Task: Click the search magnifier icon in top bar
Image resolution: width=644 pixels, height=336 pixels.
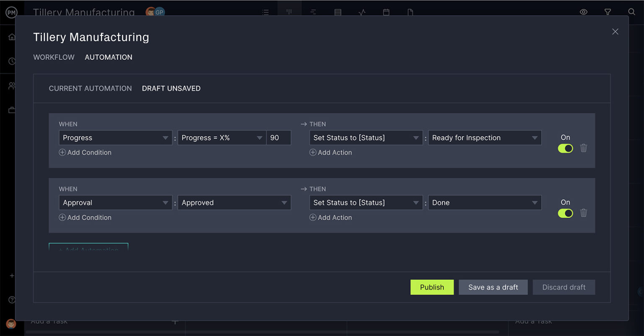Action: point(631,12)
